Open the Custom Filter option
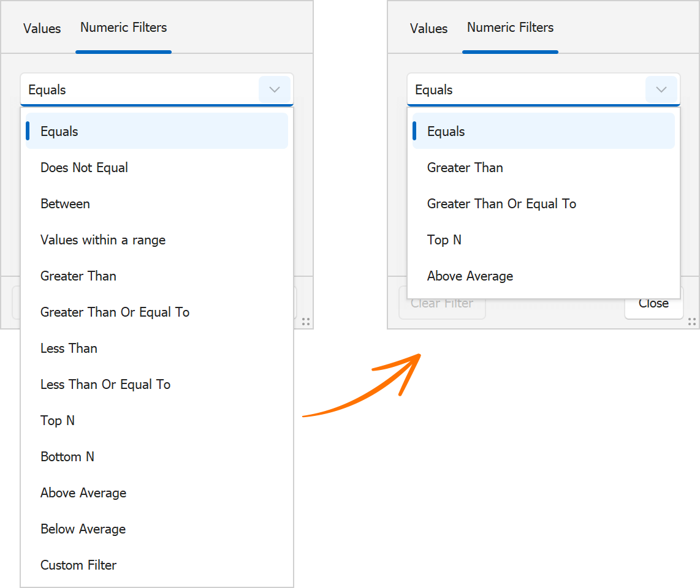The image size is (700, 588). click(157, 565)
